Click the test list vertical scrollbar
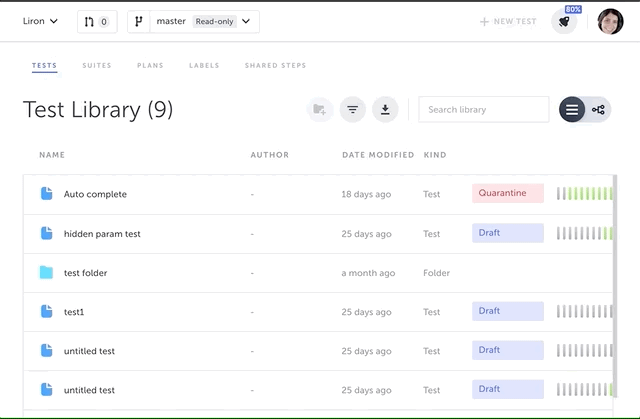Screen dimensions: 640x419 (615, 286)
